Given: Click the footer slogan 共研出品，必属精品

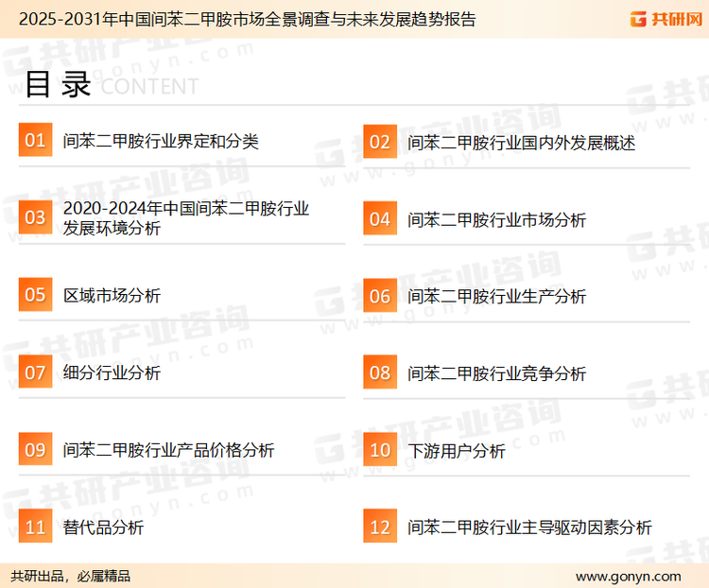Looking at the screenshot, I should tap(71, 577).
